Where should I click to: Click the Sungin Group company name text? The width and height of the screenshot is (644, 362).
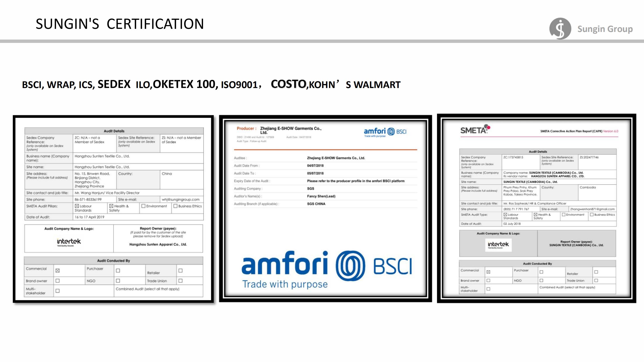coord(605,29)
